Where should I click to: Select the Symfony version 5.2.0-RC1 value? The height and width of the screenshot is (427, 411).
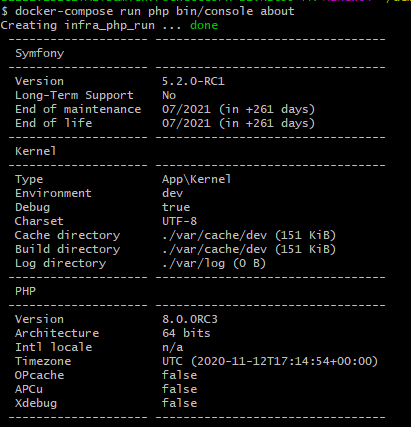pos(193,81)
